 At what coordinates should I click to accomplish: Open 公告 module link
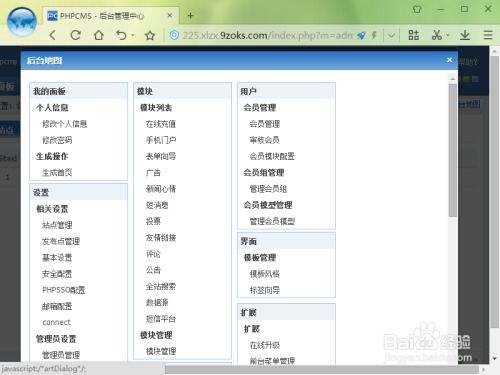point(153,270)
